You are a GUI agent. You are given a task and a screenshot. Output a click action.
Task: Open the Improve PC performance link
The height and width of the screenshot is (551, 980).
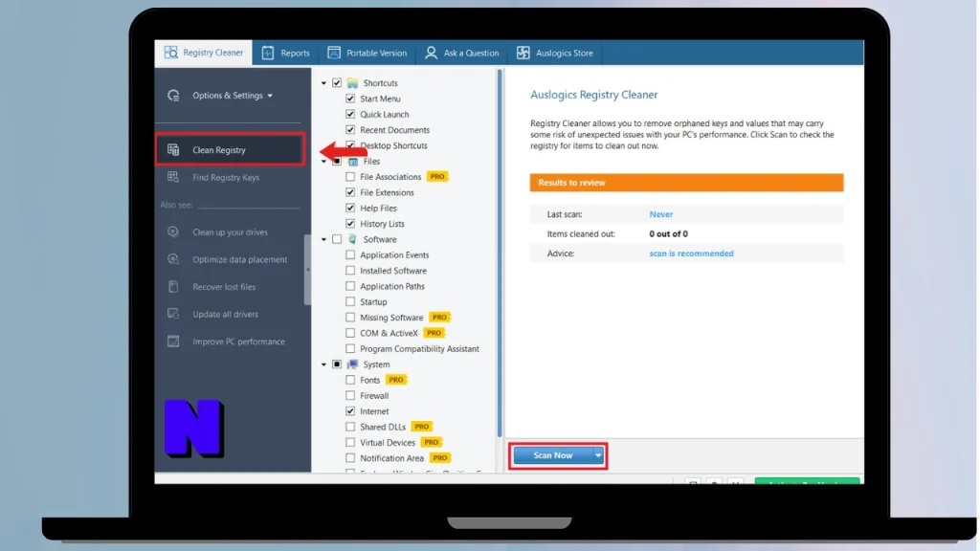coord(238,342)
